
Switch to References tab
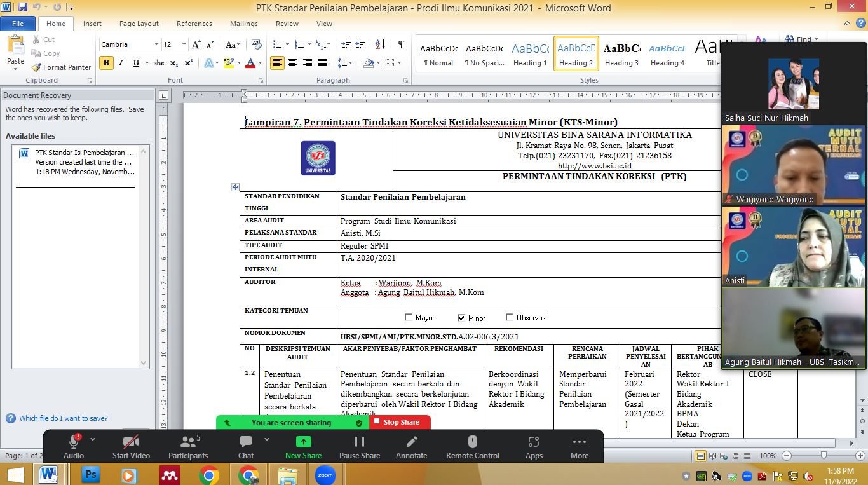(194, 24)
